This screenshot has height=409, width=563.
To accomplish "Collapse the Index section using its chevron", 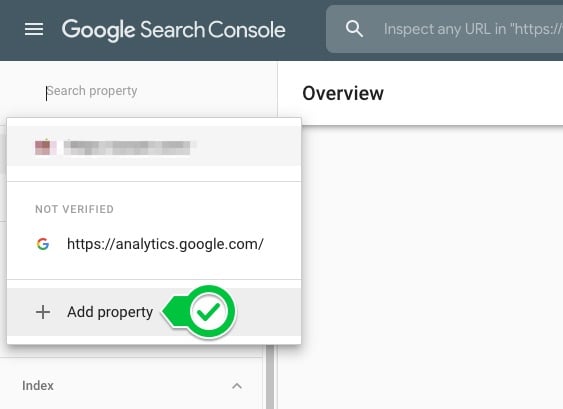I will click(x=237, y=386).
